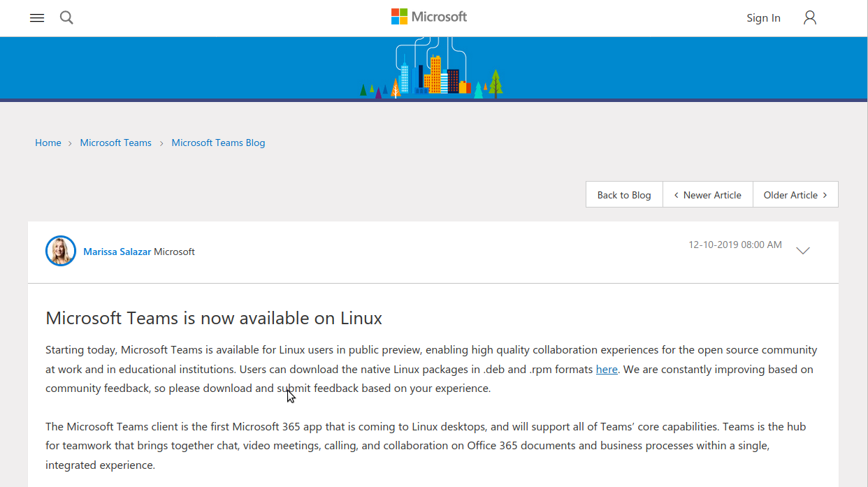Click the right chevron in Older Article

[x=825, y=195]
